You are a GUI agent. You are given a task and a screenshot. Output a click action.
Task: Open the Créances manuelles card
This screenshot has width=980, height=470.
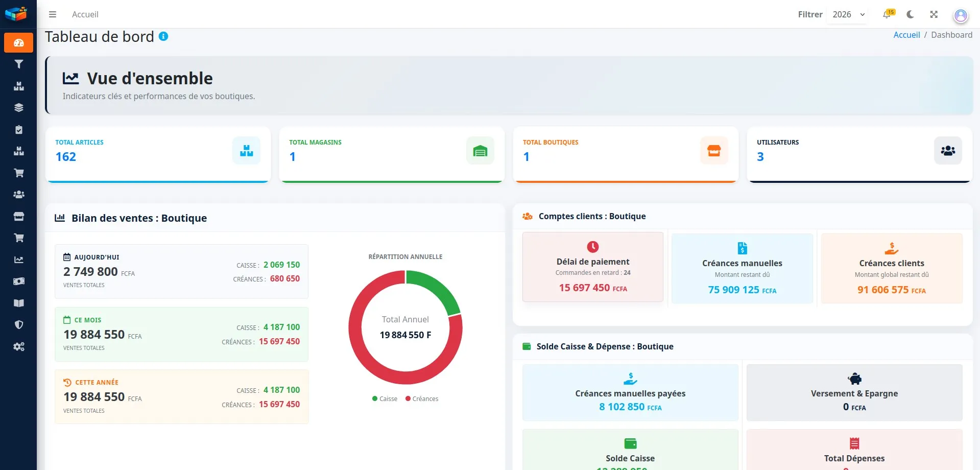click(x=742, y=268)
